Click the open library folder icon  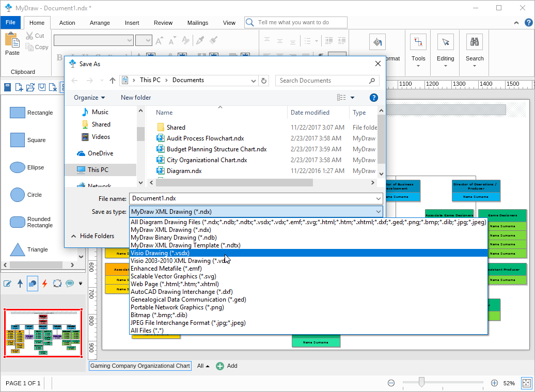point(30,87)
